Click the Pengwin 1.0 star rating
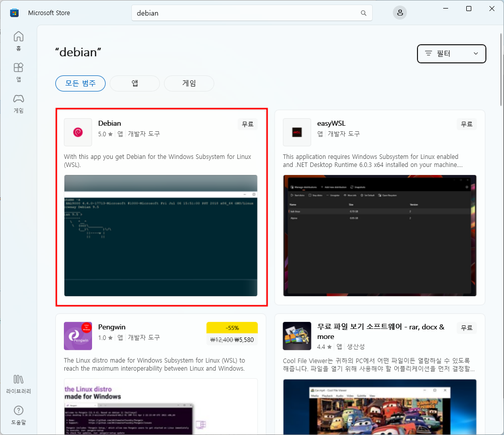The height and width of the screenshot is (435, 504). pyautogui.click(x=106, y=337)
